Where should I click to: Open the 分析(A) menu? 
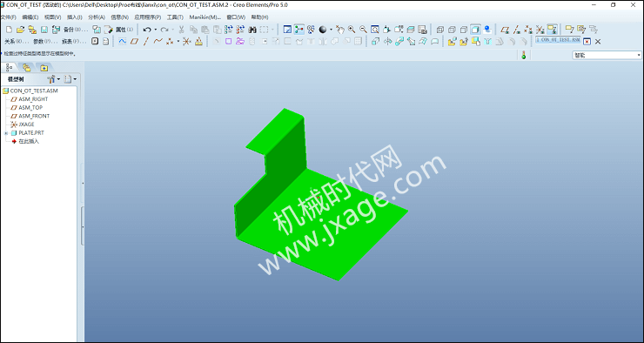(x=97, y=17)
